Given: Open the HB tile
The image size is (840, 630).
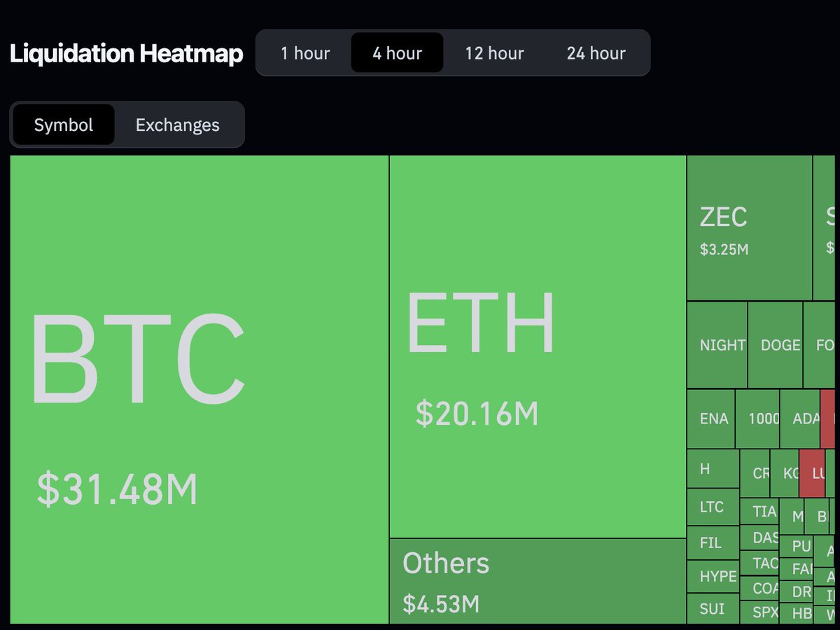Looking at the screenshot, I should 797,613.
